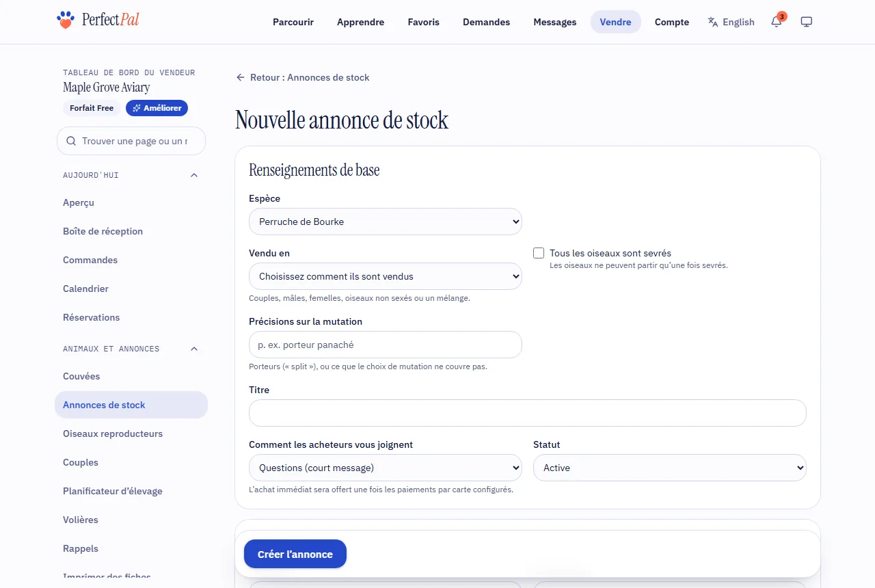Open Planificateur d'élevage in sidebar
875x588 pixels.
pos(131,491)
